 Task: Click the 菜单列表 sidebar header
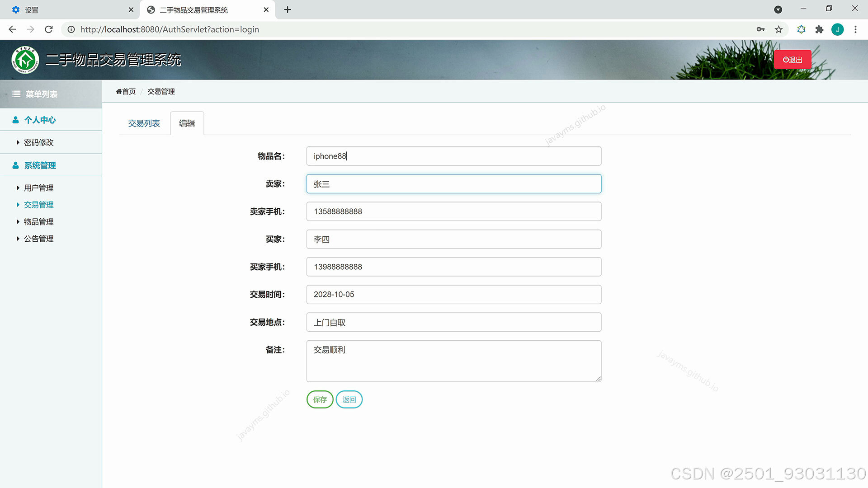pyautogui.click(x=51, y=94)
